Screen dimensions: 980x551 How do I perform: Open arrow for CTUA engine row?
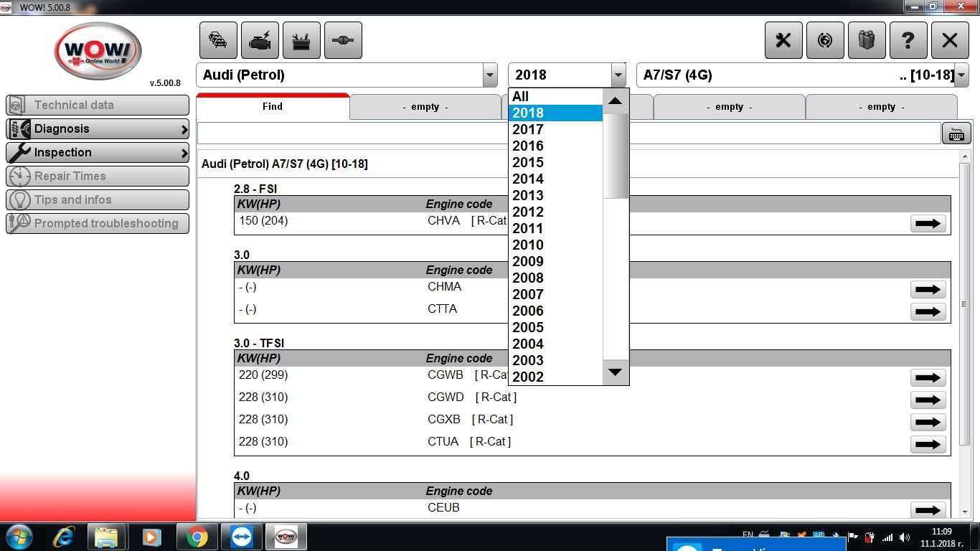(x=928, y=444)
